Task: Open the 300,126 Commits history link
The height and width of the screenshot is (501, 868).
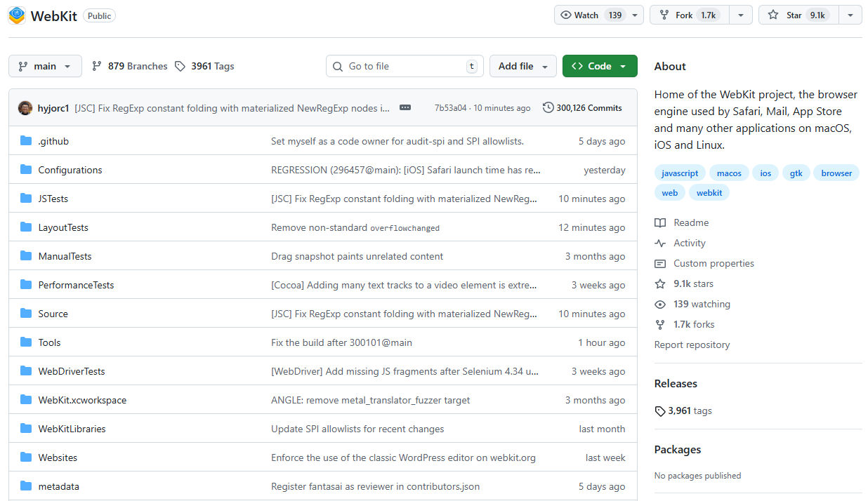Action: [x=582, y=107]
